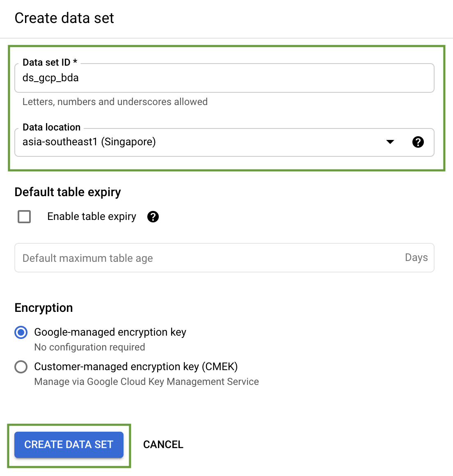
Task: Click the Default maximum table age field
Action: pos(224,258)
